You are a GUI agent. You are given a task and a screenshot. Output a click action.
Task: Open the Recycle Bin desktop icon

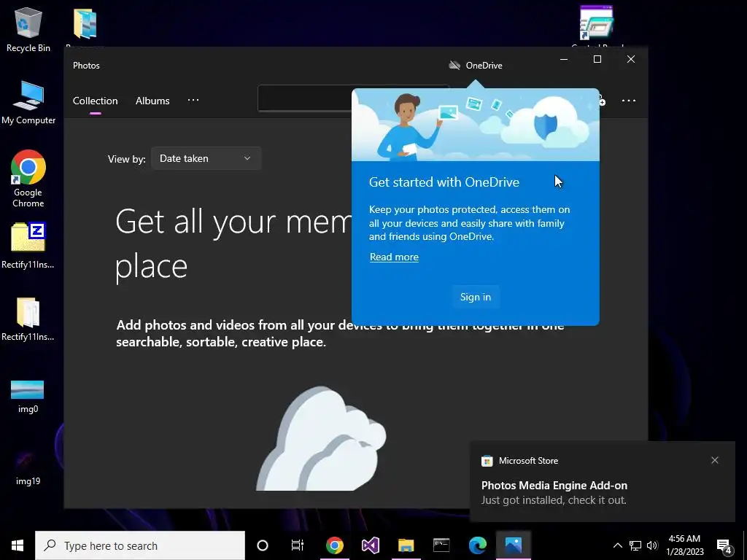(28, 29)
